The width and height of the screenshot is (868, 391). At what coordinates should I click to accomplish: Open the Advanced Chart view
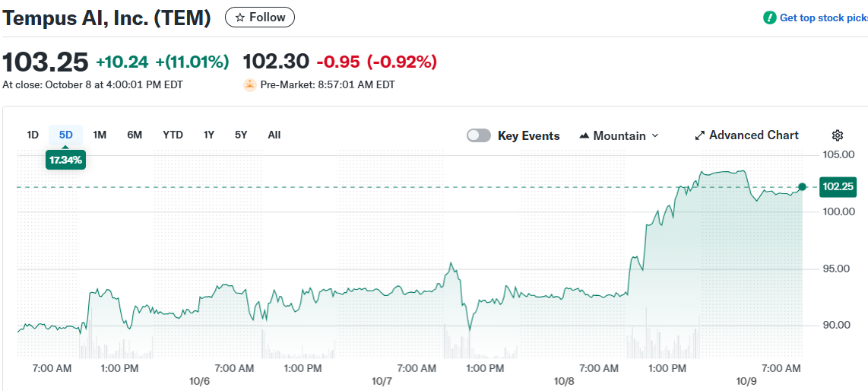[753, 135]
